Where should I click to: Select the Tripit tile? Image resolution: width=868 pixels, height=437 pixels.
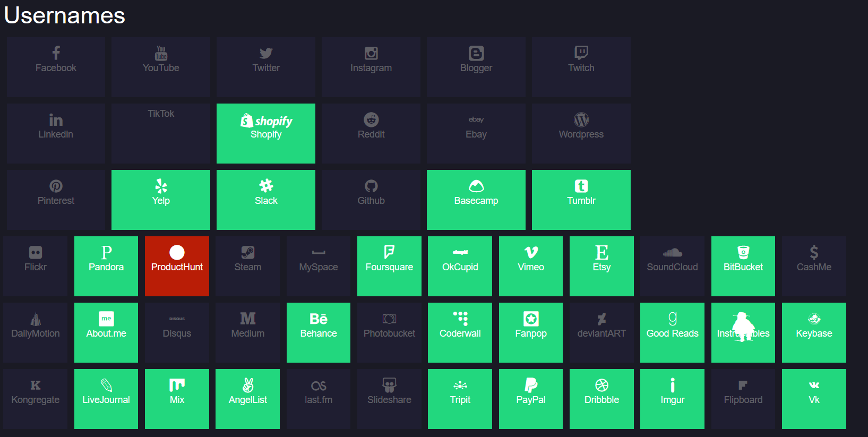[460, 399]
